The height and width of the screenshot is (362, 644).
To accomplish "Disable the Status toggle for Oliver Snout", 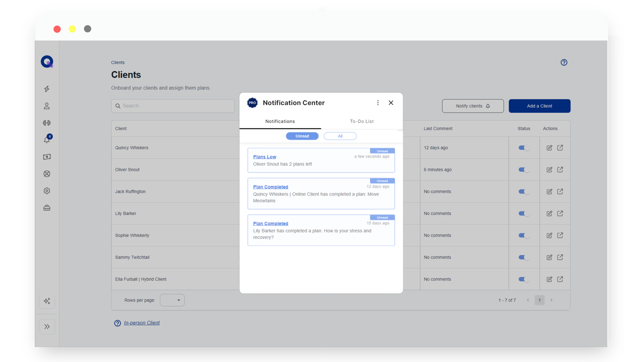I will click(524, 170).
